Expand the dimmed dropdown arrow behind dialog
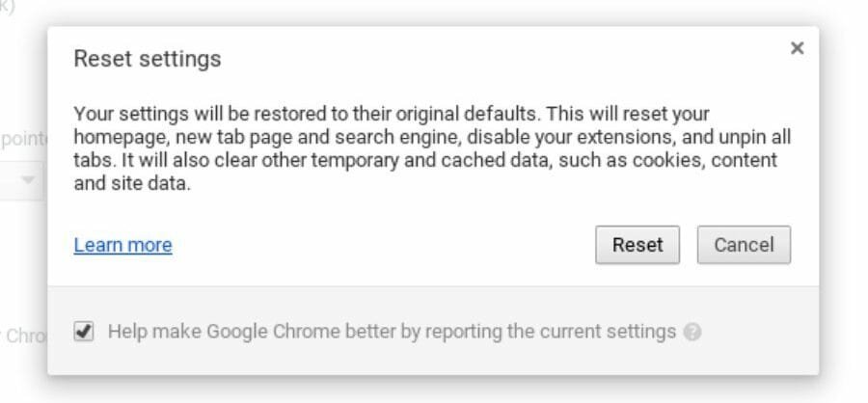The height and width of the screenshot is (403, 868). [x=27, y=180]
